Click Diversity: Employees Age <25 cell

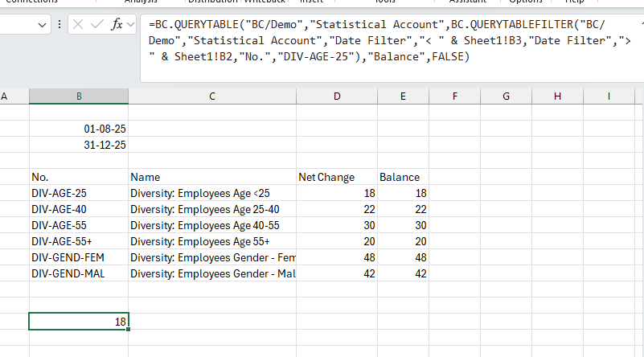(212, 193)
